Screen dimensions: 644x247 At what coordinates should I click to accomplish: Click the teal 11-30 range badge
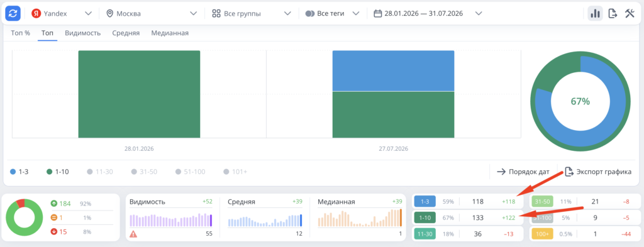pos(425,234)
